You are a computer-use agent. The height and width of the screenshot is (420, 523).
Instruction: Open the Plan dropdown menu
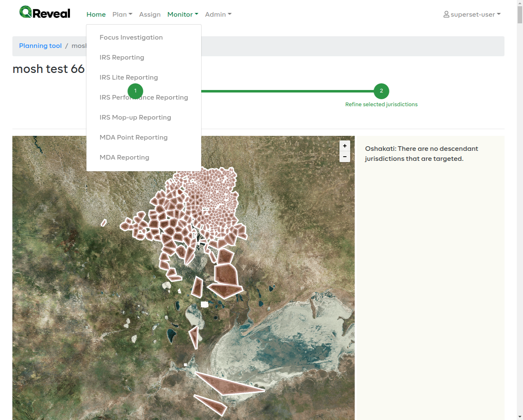click(x=122, y=14)
